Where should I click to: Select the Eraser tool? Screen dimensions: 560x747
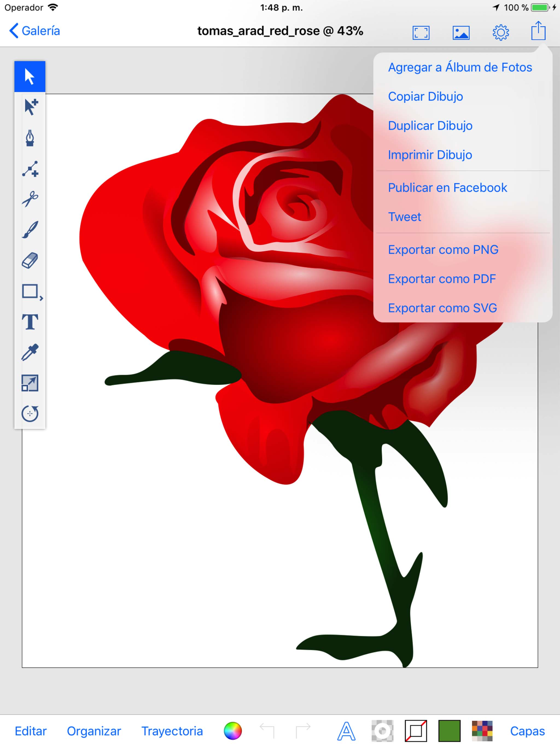30,260
